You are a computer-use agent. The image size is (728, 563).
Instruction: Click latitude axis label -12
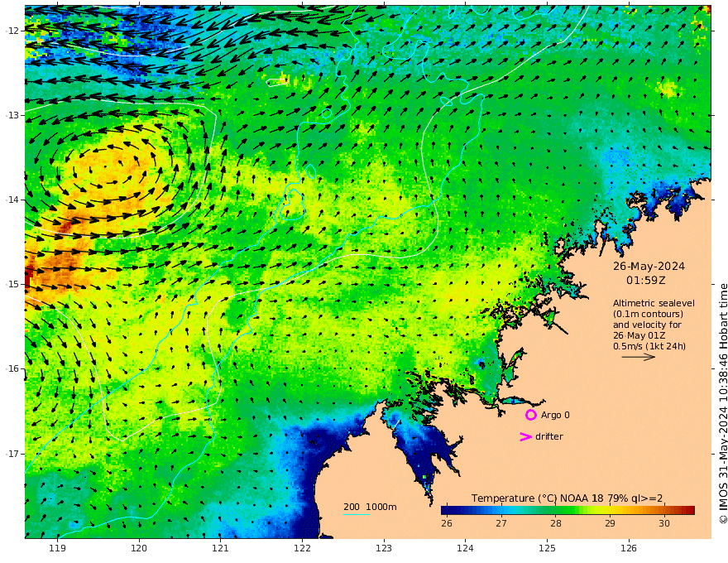12,31
